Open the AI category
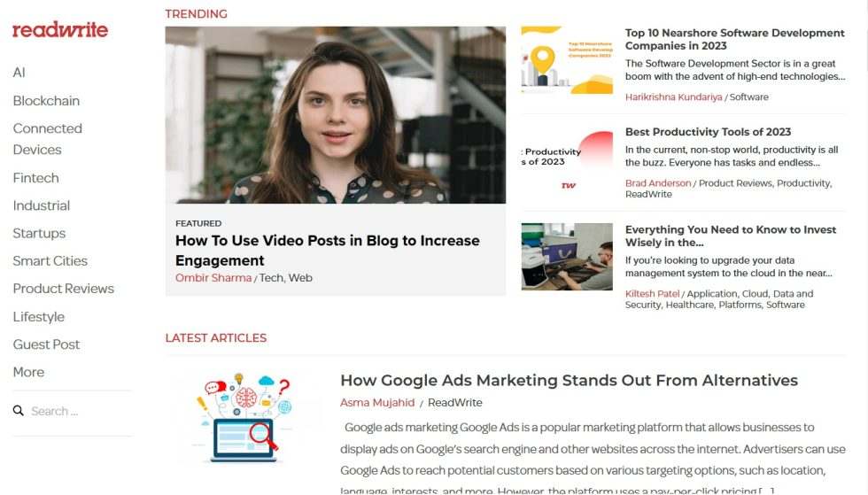Image resolution: width=868 pixels, height=495 pixels. pos(19,73)
